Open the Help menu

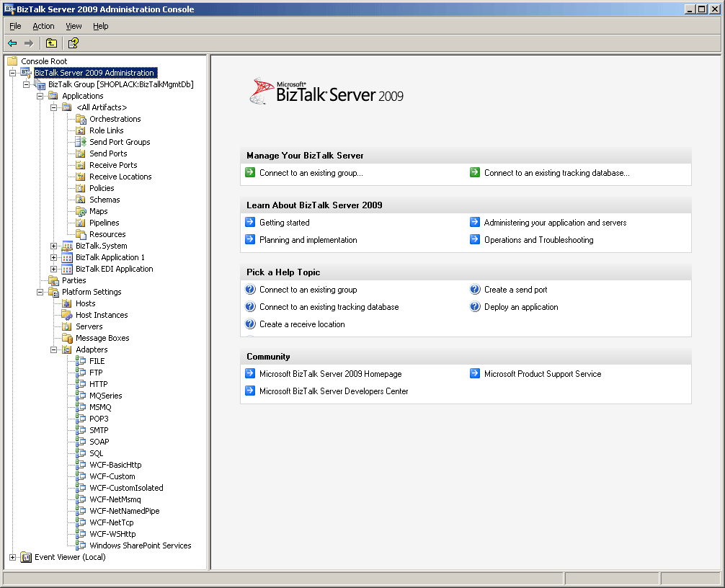tap(100, 27)
